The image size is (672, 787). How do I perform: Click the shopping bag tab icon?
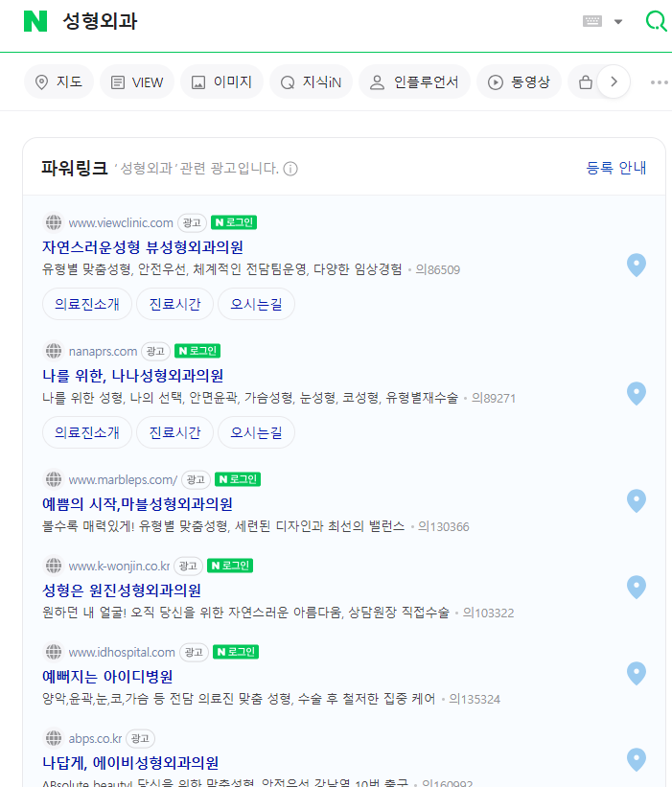(585, 81)
